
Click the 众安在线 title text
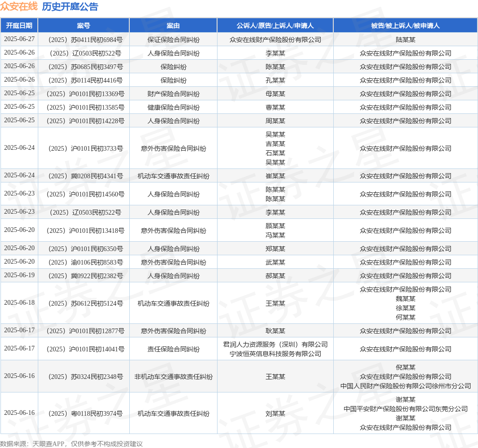(19, 7)
